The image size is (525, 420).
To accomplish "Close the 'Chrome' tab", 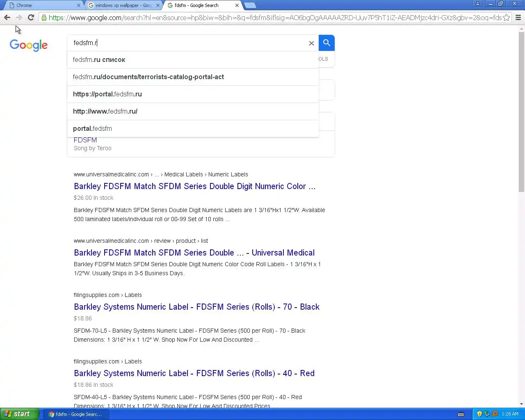I will [79, 5].
